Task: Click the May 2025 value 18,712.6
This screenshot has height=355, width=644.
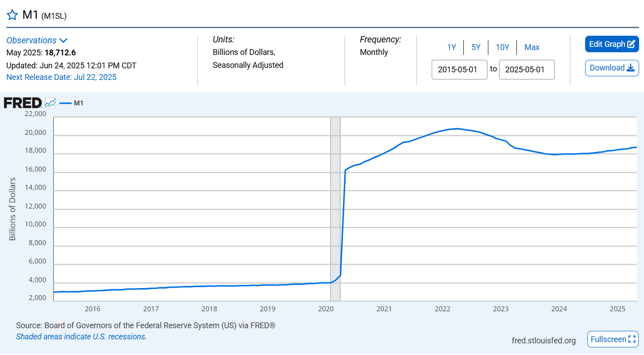Action: click(x=60, y=53)
